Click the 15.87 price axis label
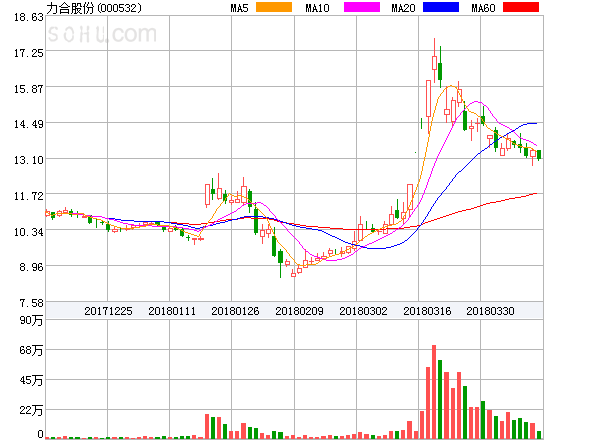The height and width of the screenshot is (440, 600). click(x=29, y=89)
